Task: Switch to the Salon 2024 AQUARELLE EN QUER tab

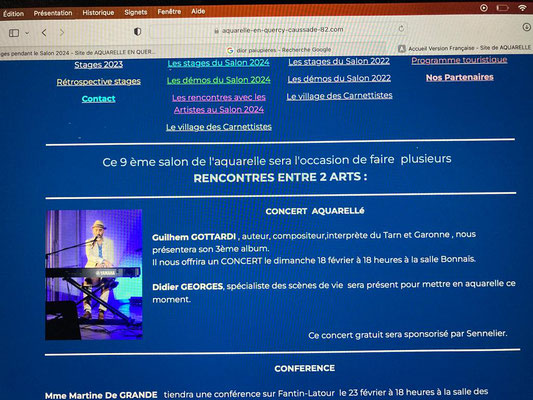Action: 78,52
